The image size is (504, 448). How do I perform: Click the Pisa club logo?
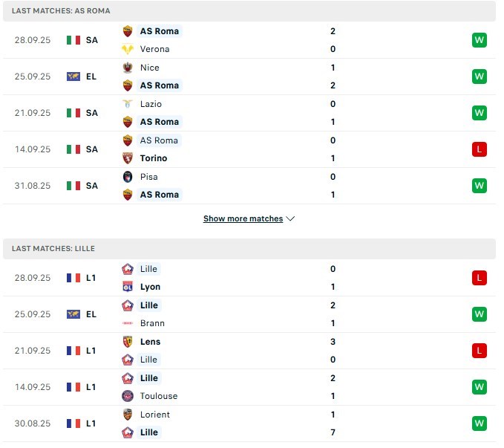(x=128, y=177)
